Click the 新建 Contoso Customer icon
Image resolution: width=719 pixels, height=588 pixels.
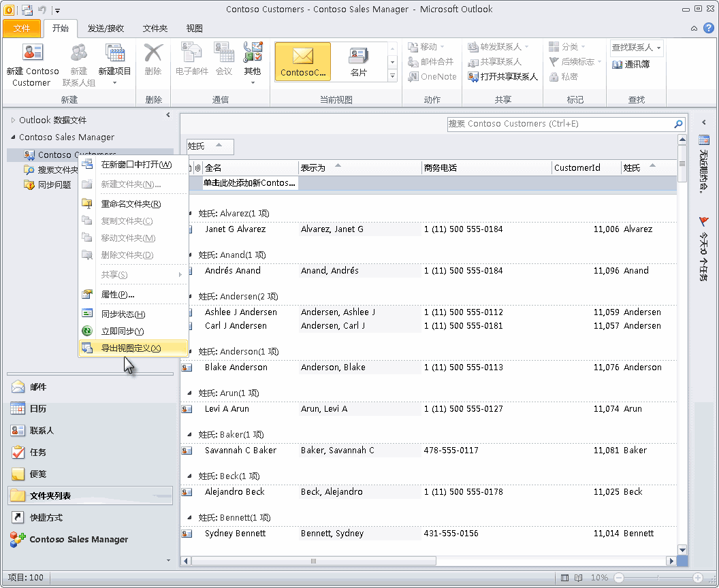(32, 53)
